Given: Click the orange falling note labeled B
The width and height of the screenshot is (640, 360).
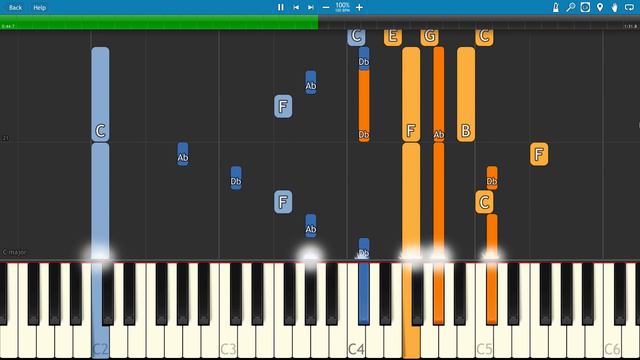Looking at the screenshot, I should pyautogui.click(x=466, y=94).
